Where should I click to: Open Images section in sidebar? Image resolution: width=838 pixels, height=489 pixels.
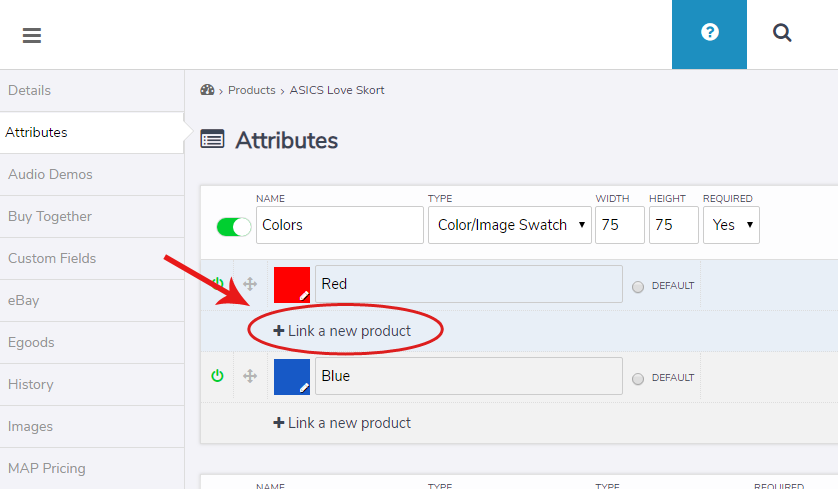coord(92,426)
